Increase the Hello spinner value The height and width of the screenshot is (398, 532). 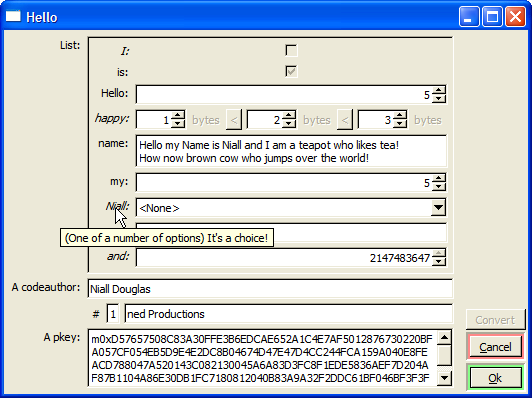pyautogui.click(x=439, y=90)
